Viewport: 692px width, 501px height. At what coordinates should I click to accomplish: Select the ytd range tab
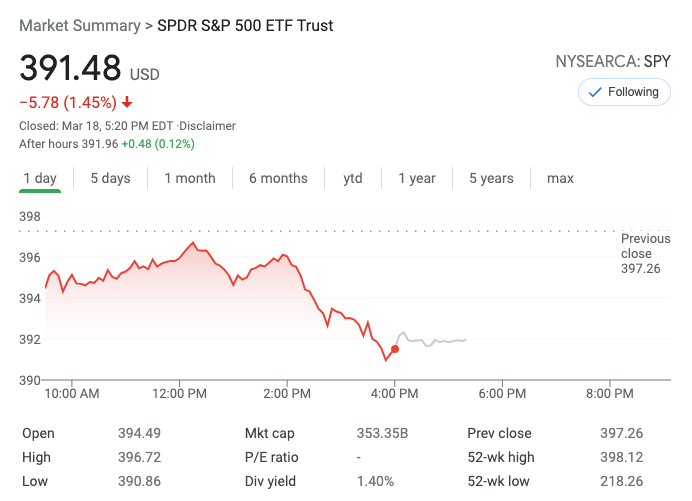click(353, 179)
